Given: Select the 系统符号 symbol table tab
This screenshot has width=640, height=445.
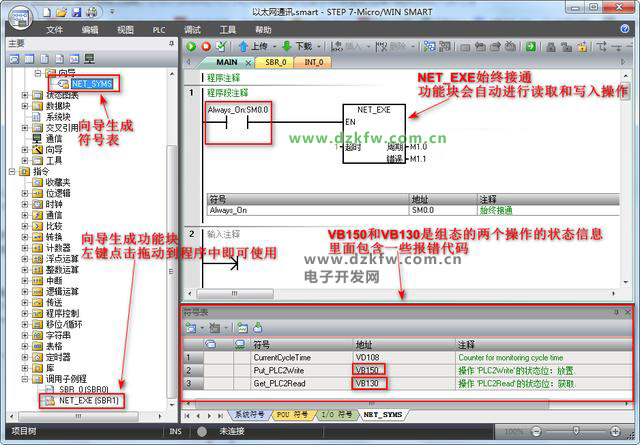Looking at the screenshot, I should tap(250, 414).
